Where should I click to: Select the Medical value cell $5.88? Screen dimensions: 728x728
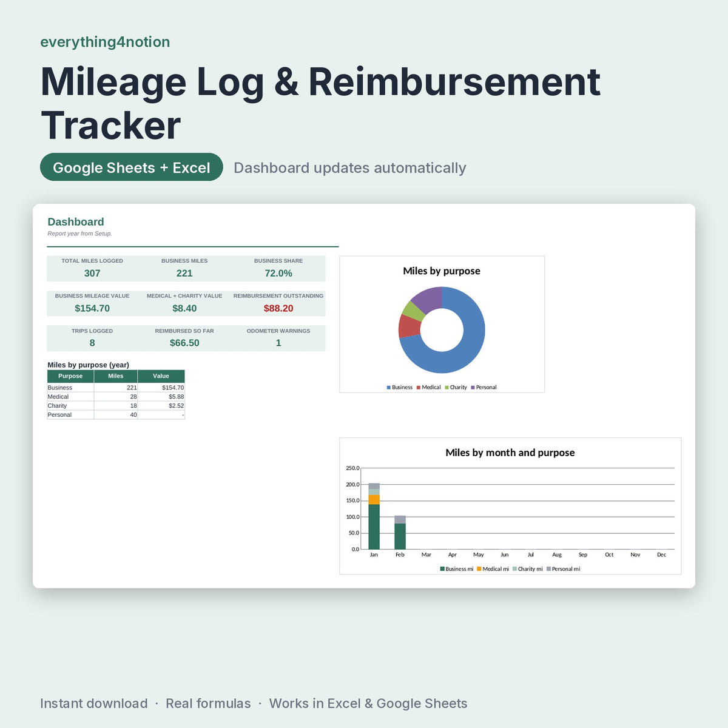tap(161, 397)
